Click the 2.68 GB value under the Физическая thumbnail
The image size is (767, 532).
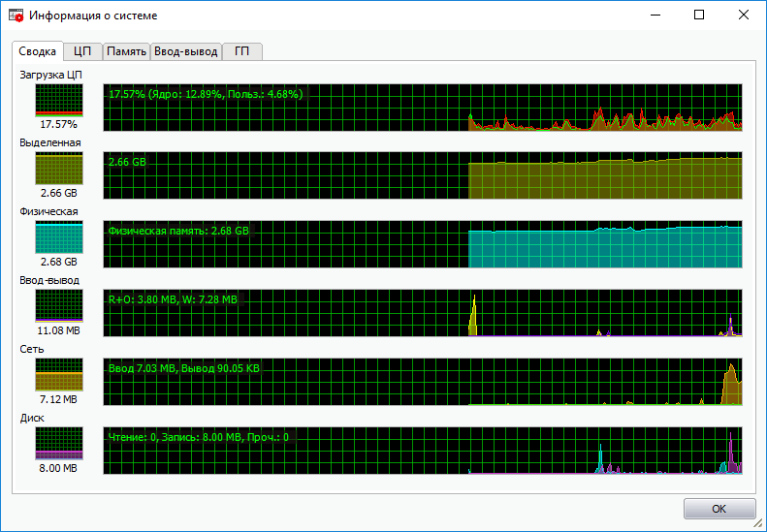click(x=59, y=262)
